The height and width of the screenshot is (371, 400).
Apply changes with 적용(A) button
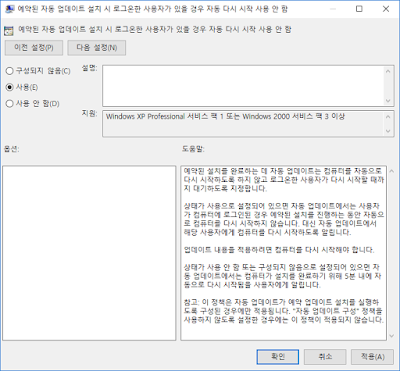[x=372, y=357]
